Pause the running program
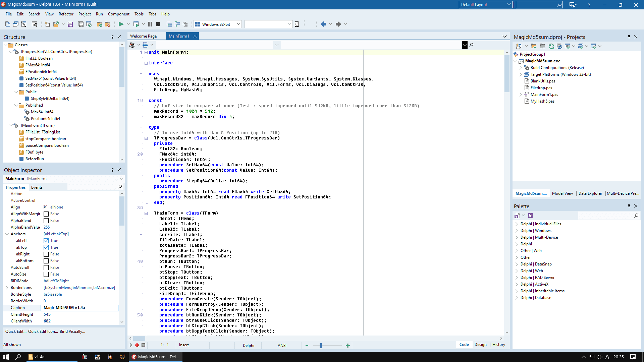 [150, 24]
